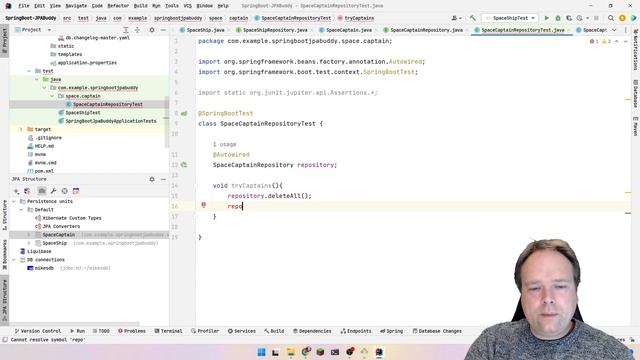Hide the JPA Structure panel
Image resolution: width=640 pixels, height=360 pixels.
coord(163,179)
